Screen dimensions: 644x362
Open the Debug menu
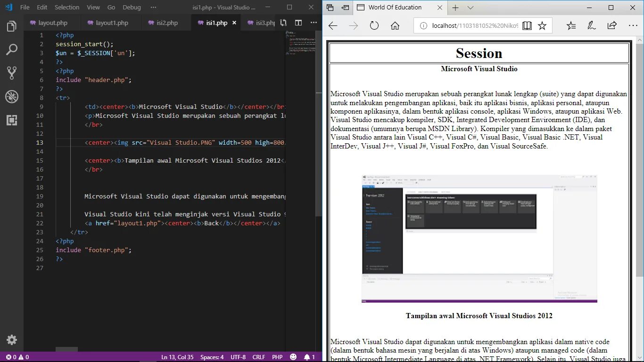(132, 7)
